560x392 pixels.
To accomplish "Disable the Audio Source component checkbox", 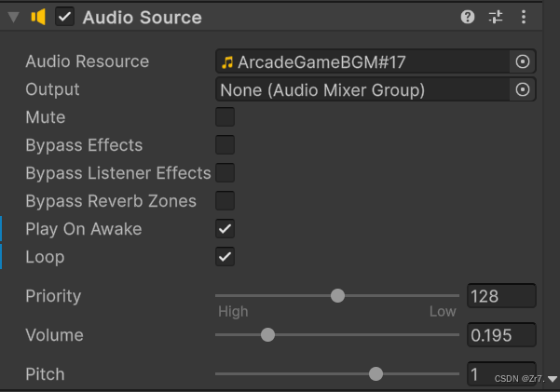I will point(64,17).
